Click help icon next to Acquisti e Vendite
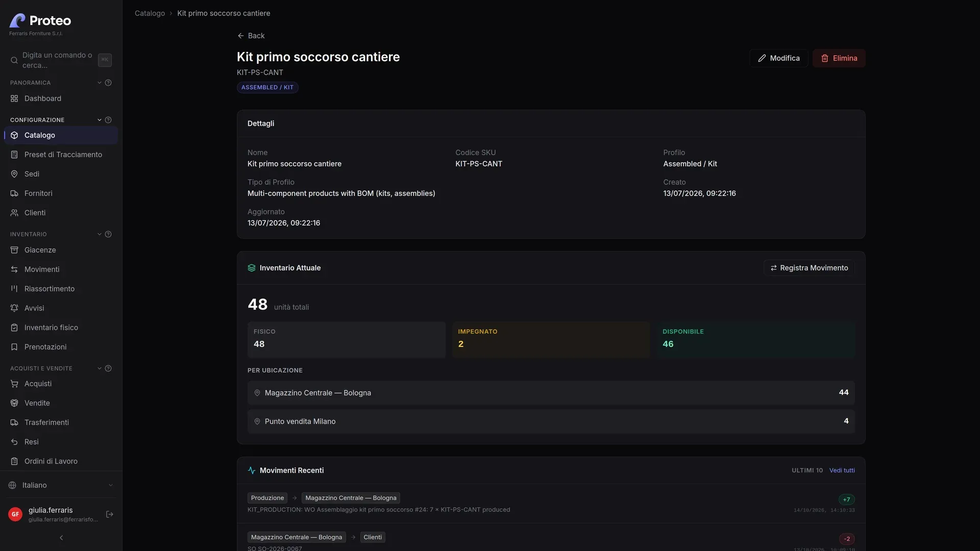This screenshot has width=980, height=551. (108, 368)
